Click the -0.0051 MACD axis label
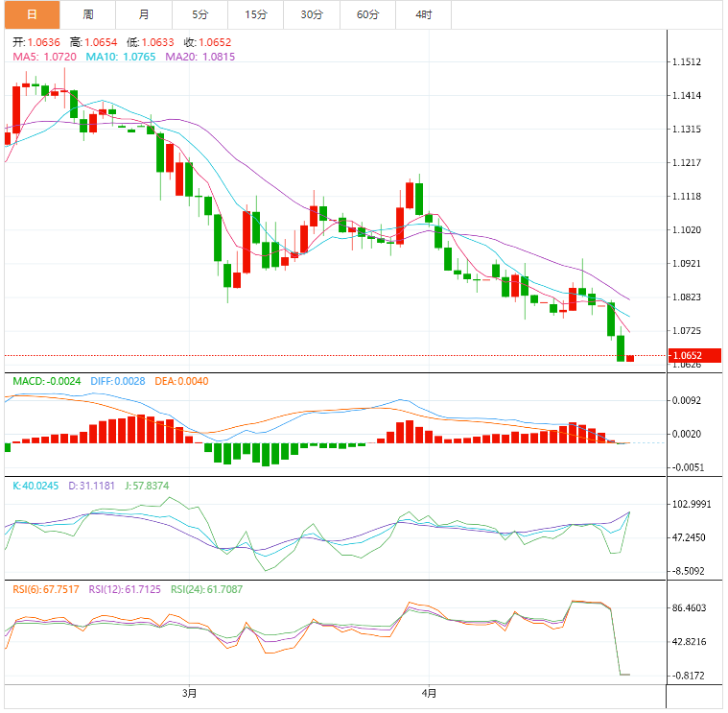728x713 pixels. 688,467
